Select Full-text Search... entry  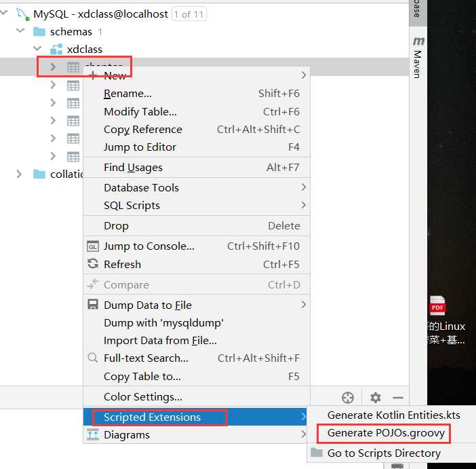[x=196, y=358]
